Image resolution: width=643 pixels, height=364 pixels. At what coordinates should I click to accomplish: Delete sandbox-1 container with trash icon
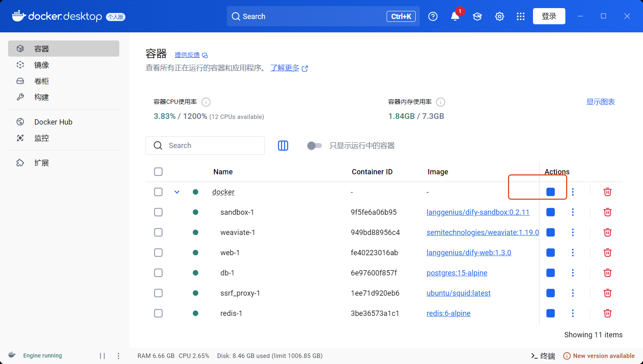click(607, 212)
